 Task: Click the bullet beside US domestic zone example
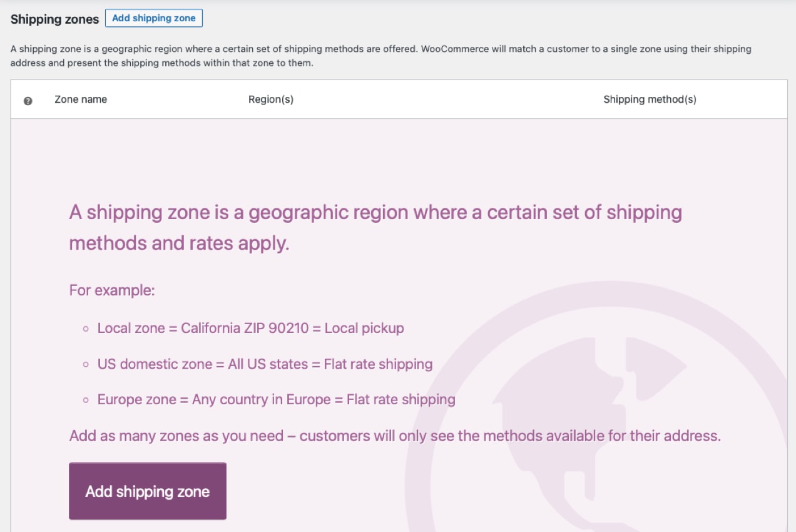(86, 364)
